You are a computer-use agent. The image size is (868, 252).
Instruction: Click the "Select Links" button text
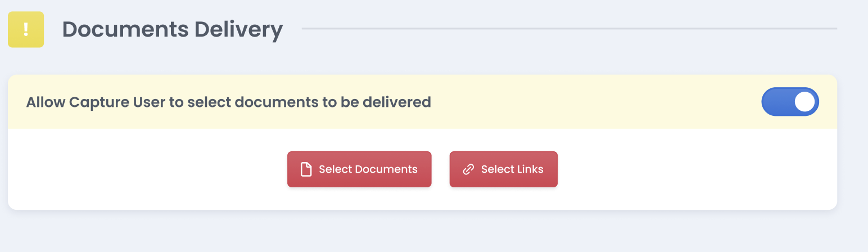pyautogui.click(x=512, y=169)
